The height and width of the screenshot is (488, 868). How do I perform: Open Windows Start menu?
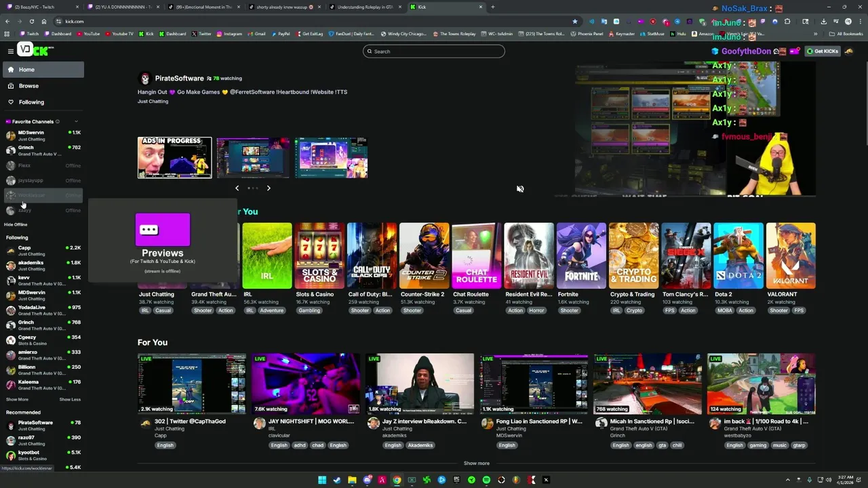[x=322, y=480]
